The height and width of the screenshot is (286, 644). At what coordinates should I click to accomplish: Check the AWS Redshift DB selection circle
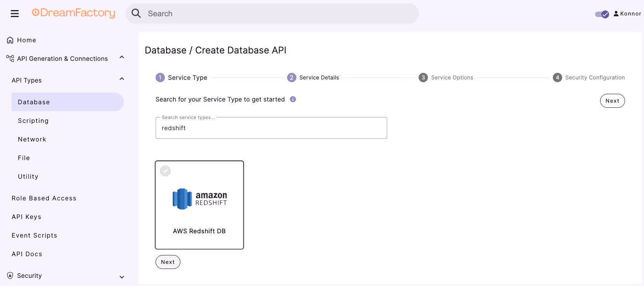[165, 171]
